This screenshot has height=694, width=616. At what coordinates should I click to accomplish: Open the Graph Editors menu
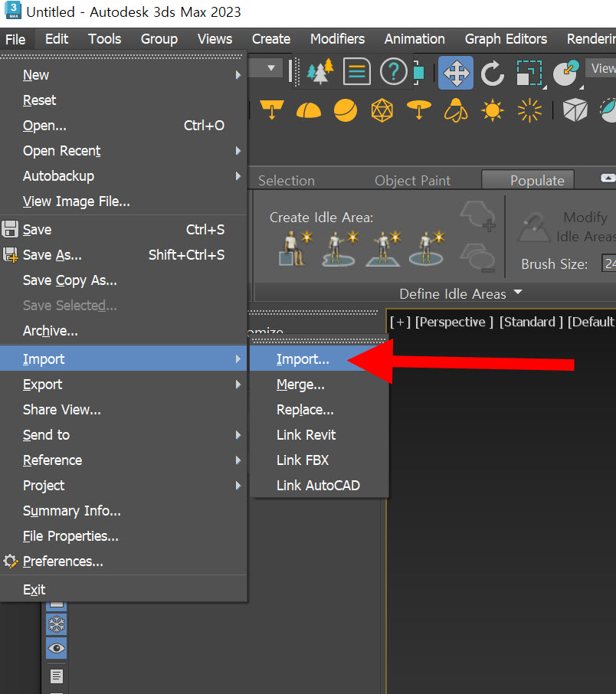[506, 39]
